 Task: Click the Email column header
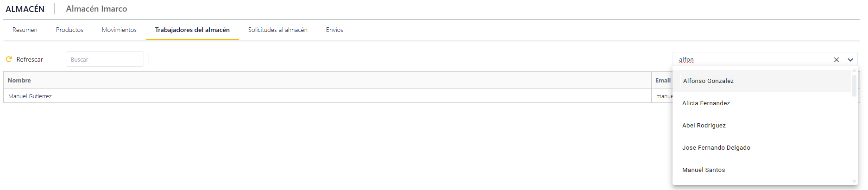pos(662,80)
